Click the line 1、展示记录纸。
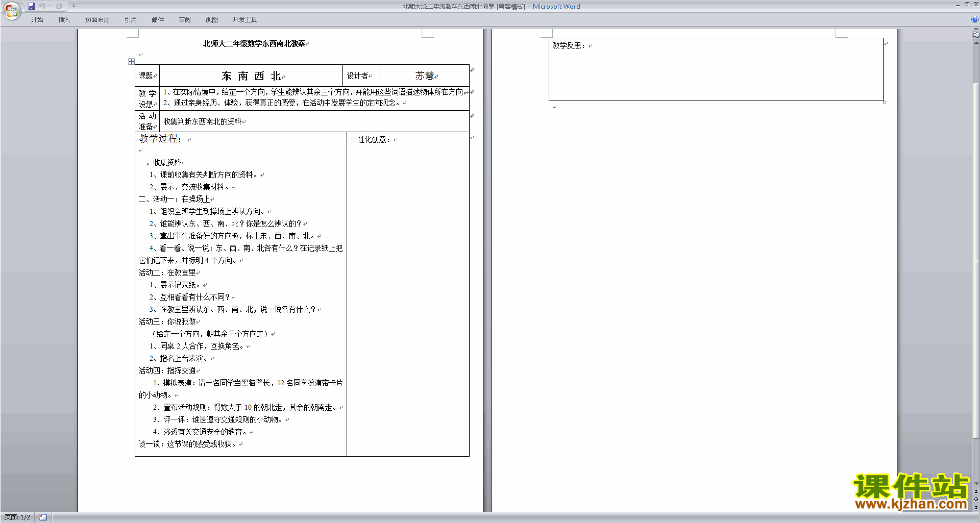The width and height of the screenshot is (980, 523). tap(176, 285)
